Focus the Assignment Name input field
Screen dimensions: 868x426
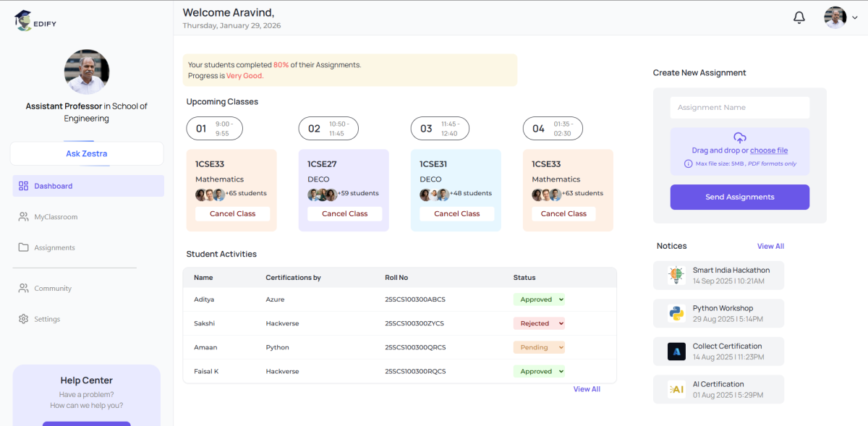click(739, 108)
